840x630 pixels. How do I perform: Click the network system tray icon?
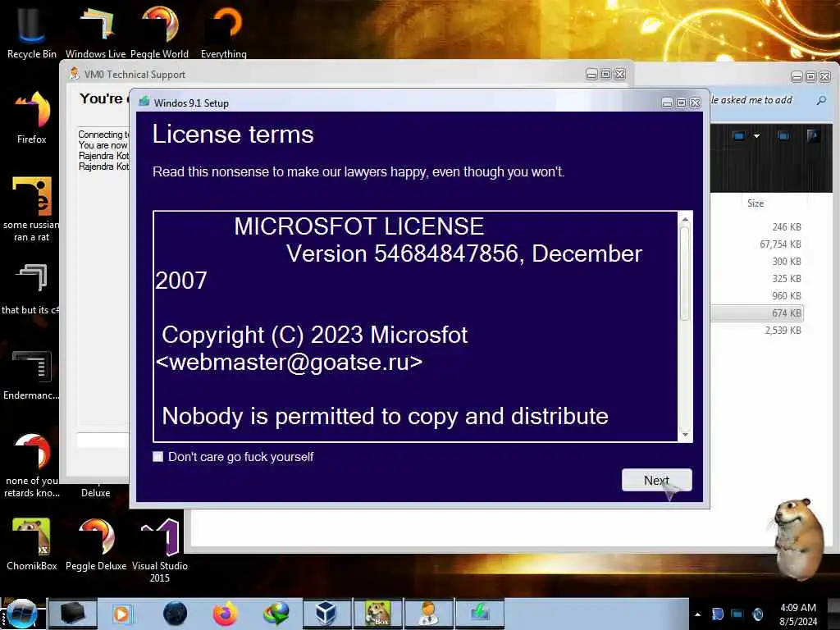coord(737,614)
